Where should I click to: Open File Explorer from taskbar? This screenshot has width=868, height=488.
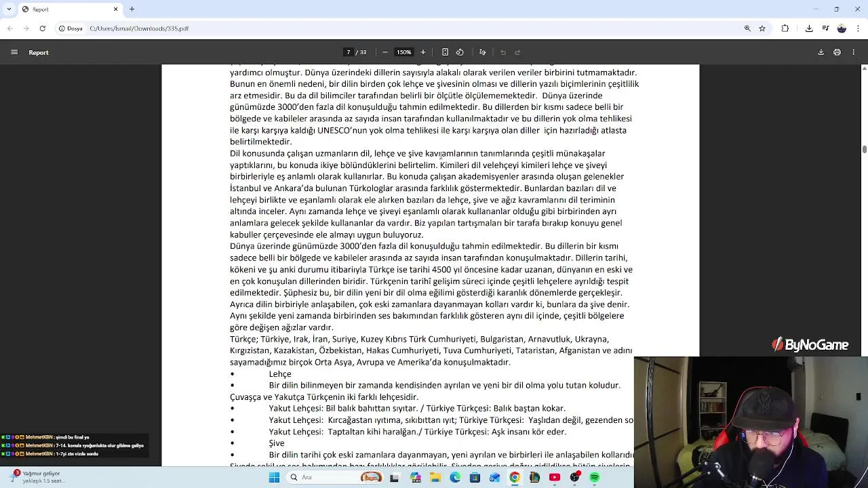(435, 477)
